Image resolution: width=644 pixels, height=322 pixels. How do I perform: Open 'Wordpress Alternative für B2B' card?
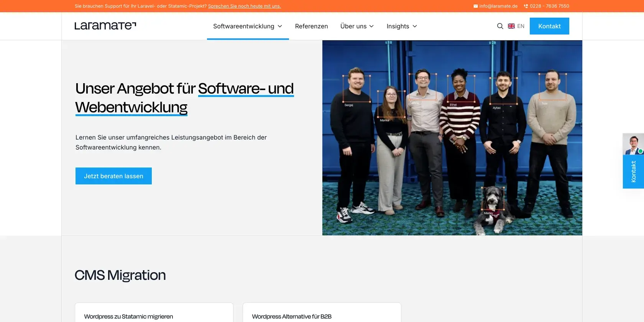click(x=322, y=312)
